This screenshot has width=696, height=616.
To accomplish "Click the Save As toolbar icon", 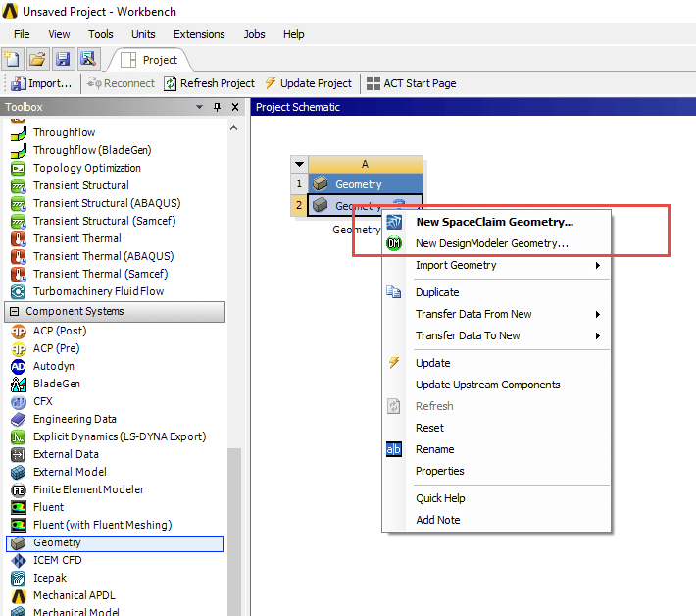I will pos(88,59).
